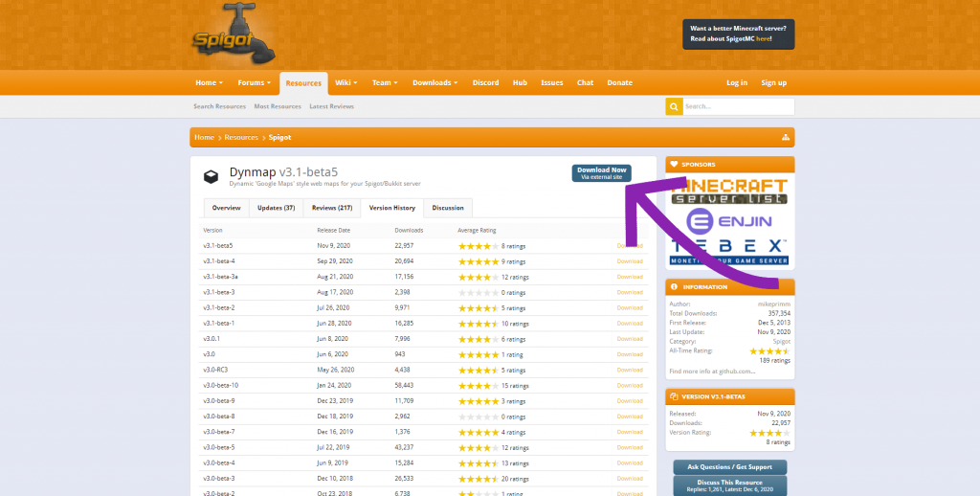Viewport: 980px width, 496px height.
Task: Click the heart icon in Sponsors header
Action: [x=674, y=165]
